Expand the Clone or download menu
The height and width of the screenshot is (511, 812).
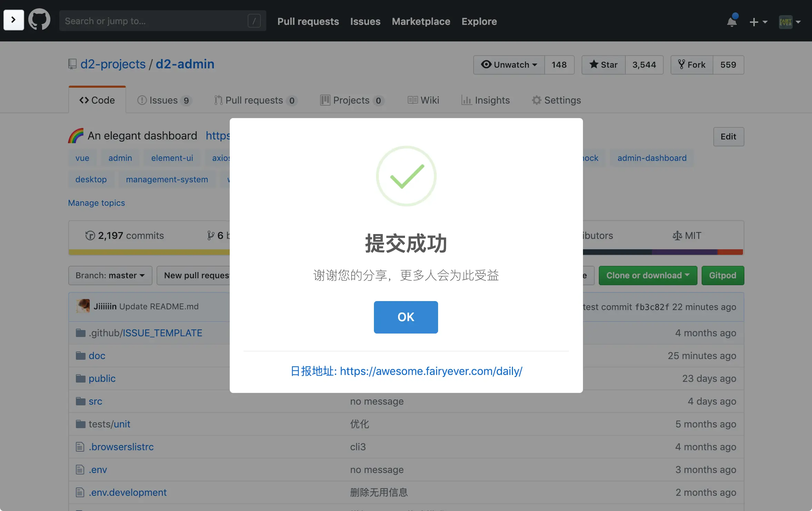[648, 275]
